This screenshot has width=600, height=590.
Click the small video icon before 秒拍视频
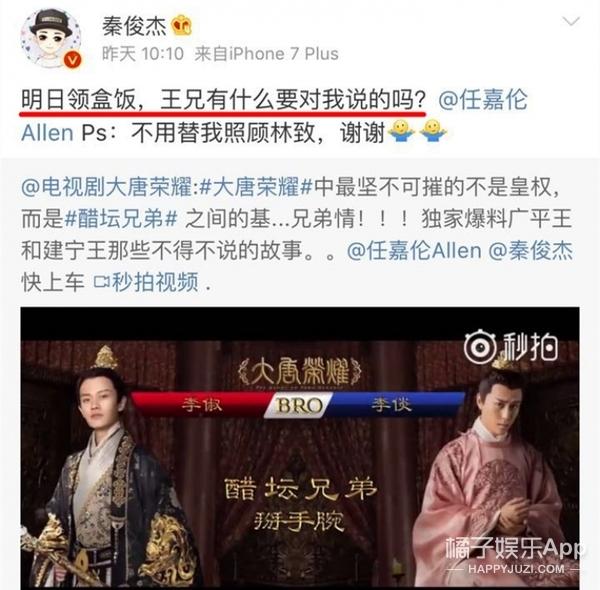pyautogui.click(x=102, y=282)
